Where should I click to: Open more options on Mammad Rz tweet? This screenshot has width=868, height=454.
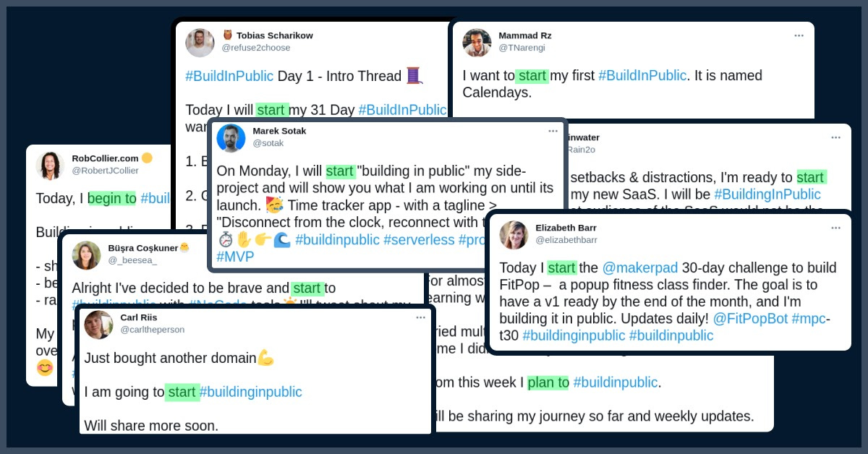pyautogui.click(x=799, y=35)
